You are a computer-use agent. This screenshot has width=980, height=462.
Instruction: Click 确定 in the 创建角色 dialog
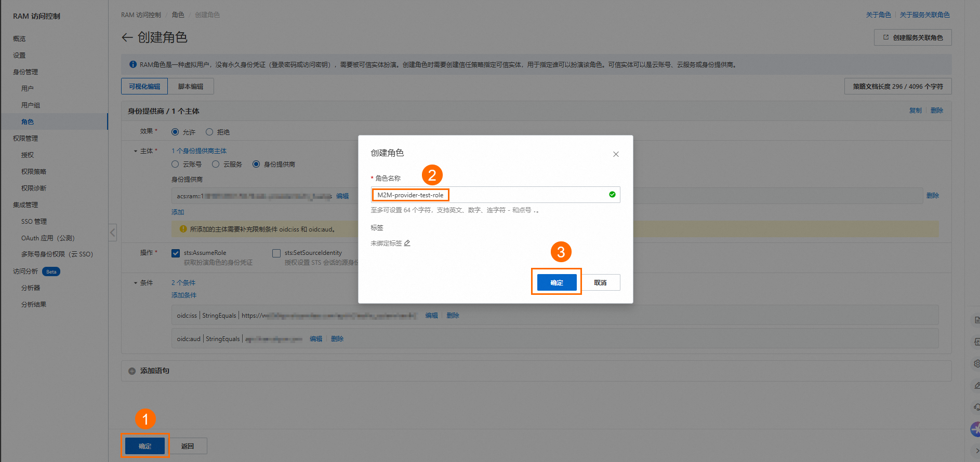pyautogui.click(x=557, y=282)
